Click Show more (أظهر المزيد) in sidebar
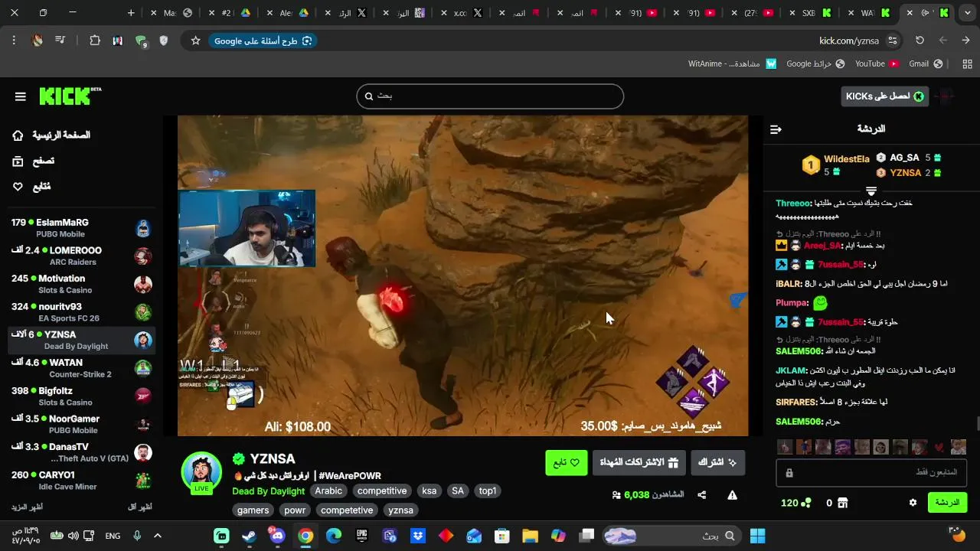The image size is (980, 551). pos(27,507)
